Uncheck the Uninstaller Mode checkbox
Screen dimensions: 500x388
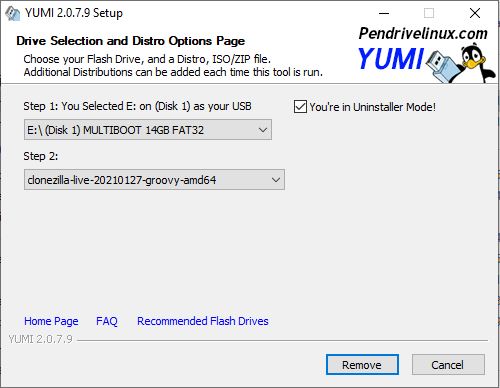pos(300,107)
